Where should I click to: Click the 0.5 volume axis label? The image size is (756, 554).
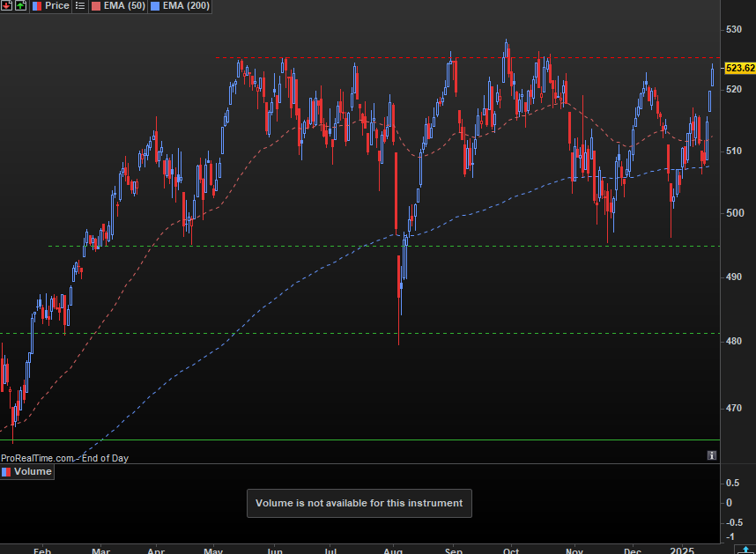point(732,484)
